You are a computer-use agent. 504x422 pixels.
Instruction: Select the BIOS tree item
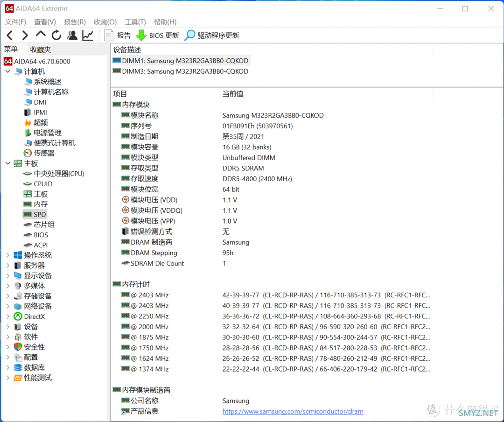(x=36, y=235)
